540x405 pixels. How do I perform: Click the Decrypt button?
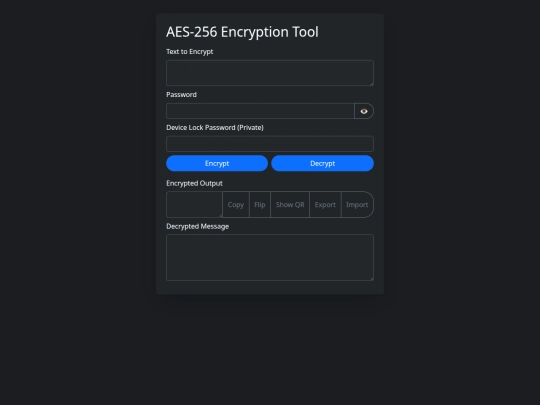(322, 163)
